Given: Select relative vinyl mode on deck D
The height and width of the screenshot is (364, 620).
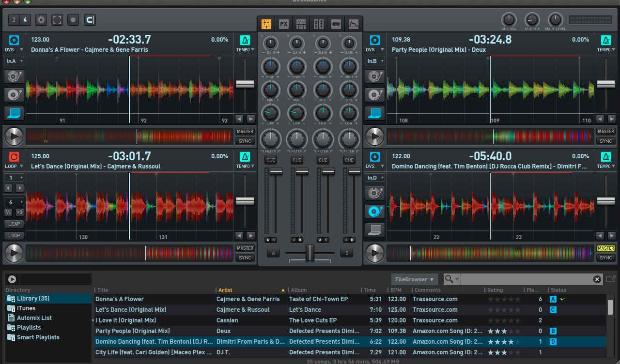Looking at the screenshot, I should [374, 211].
